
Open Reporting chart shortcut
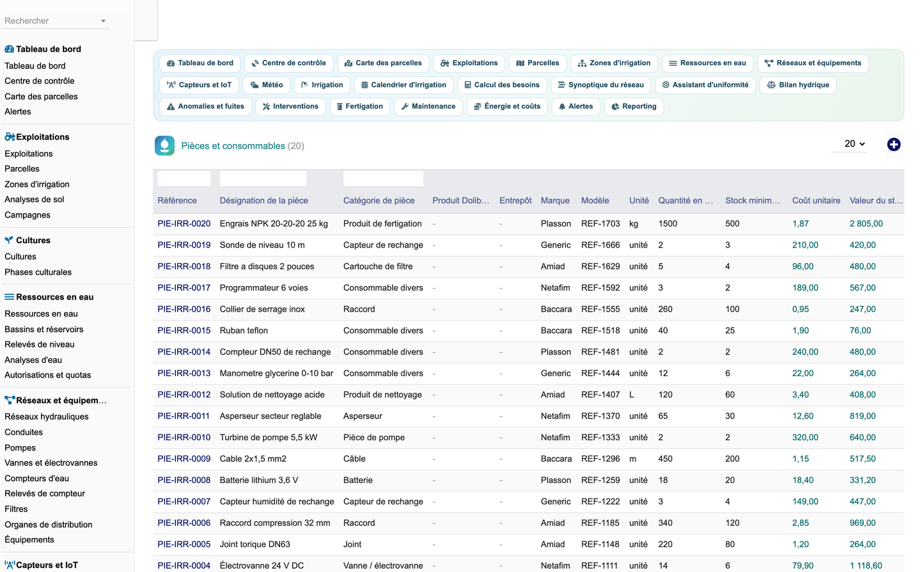[634, 107]
